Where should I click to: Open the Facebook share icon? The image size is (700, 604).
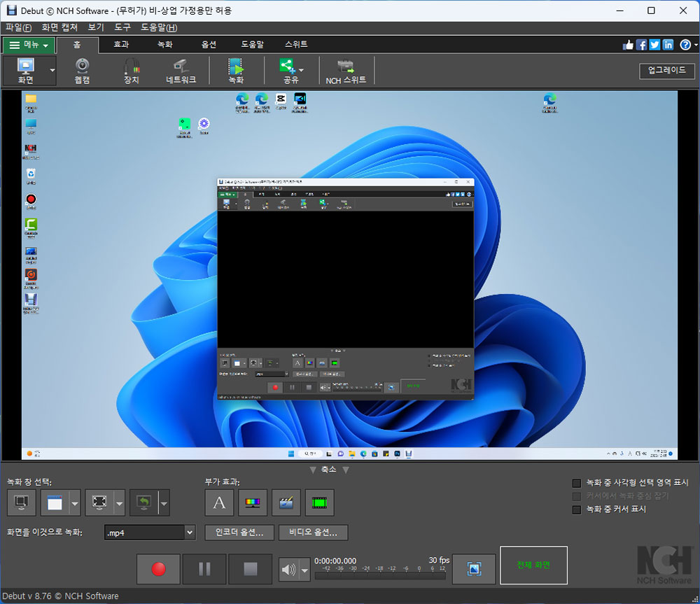tap(641, 45)
